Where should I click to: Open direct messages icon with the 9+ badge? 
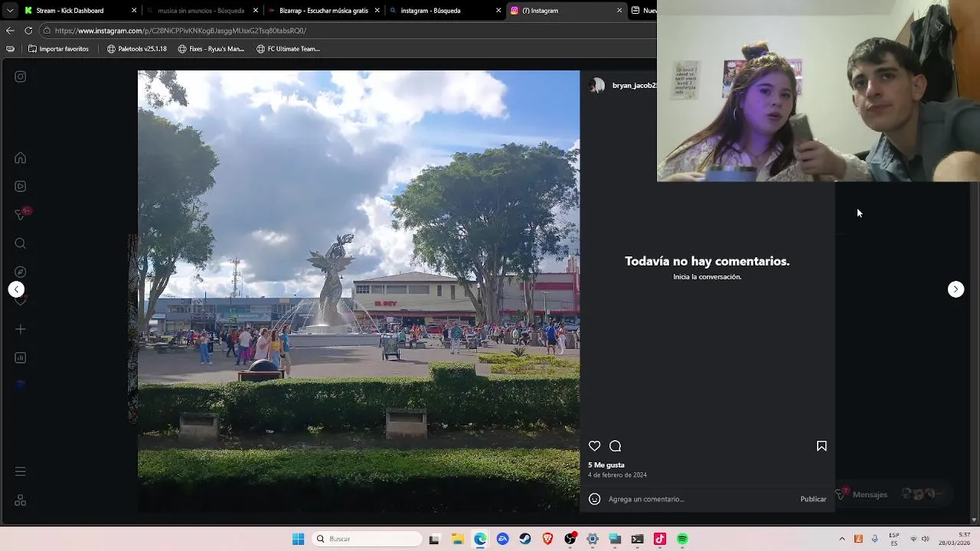21,215
